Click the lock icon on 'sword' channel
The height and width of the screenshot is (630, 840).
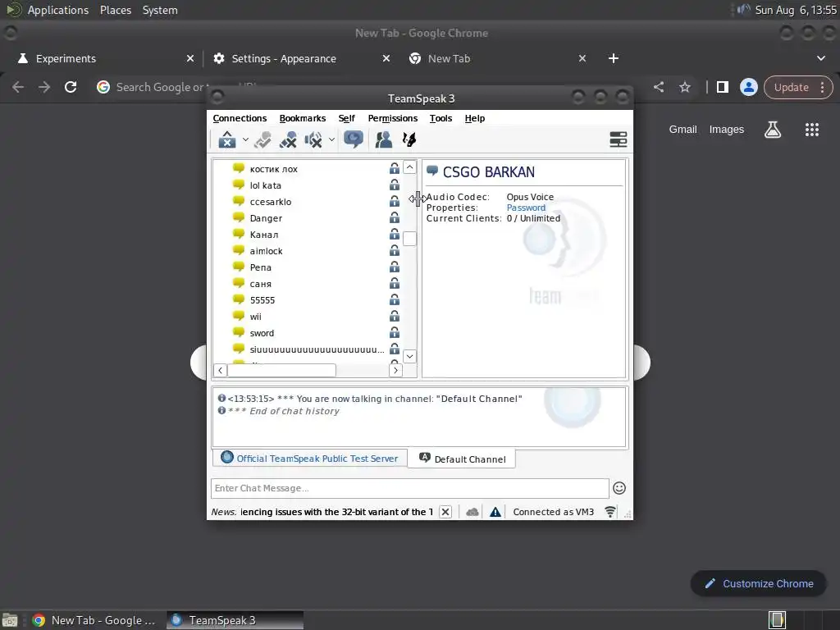tap(395, 332)
